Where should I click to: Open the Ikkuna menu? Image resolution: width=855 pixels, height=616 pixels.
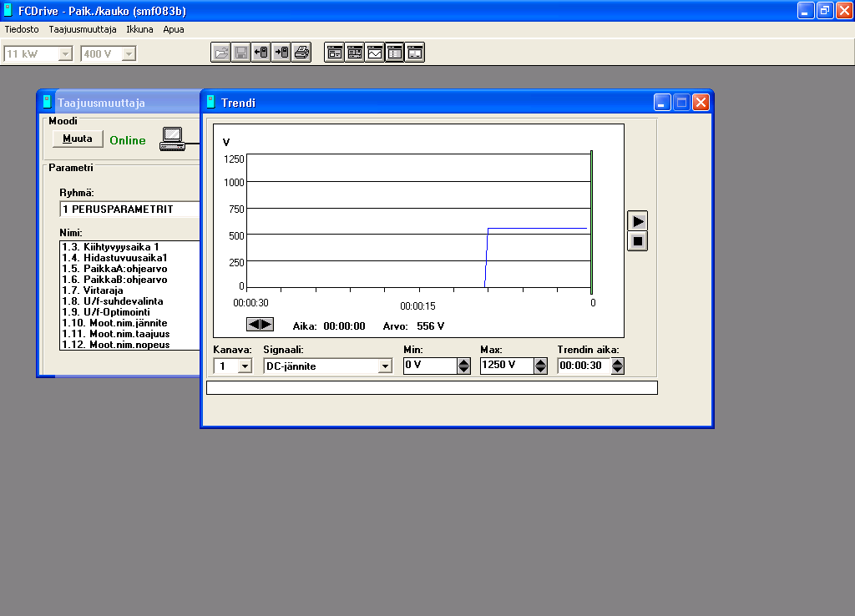pyautogui.click(x=139, y=29)
